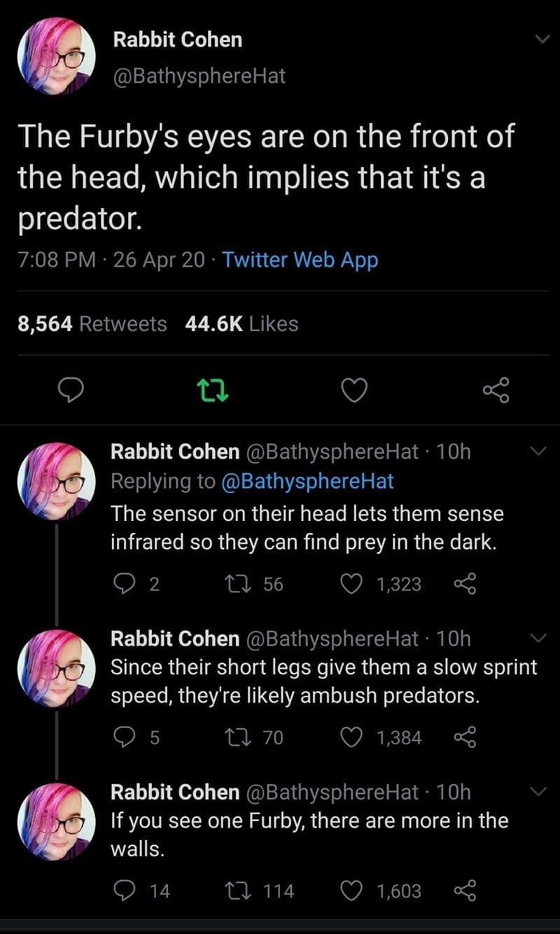
Task: Retweet the main Furby predator tweet
Action: click(x=213, y=391)
